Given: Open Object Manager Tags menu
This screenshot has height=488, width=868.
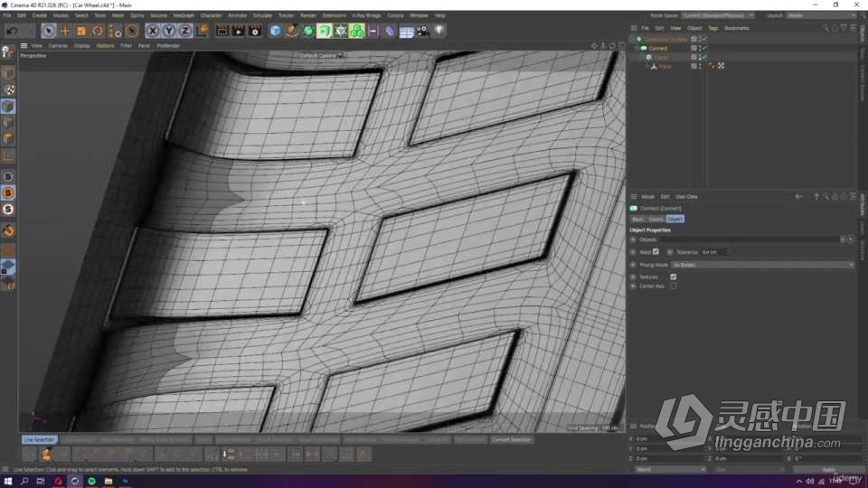Looking at the screenshot, I should 713,28.
